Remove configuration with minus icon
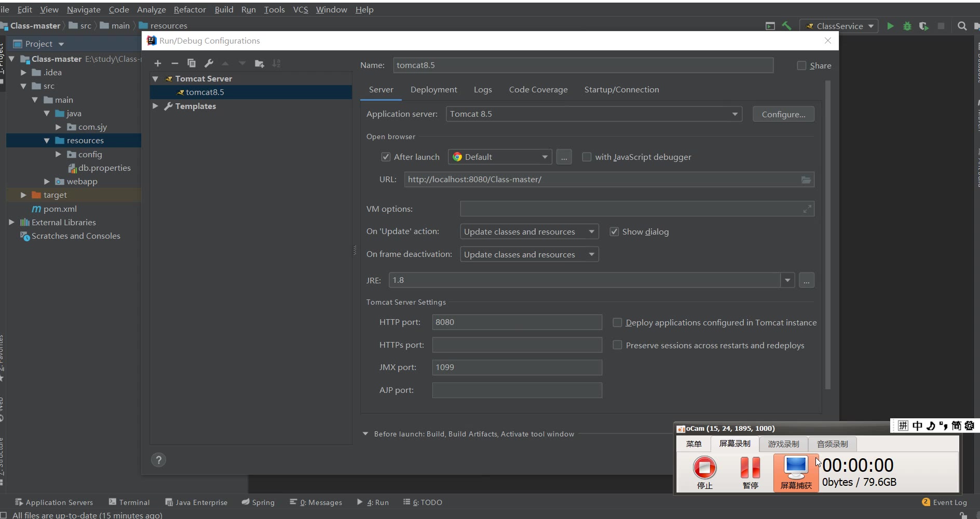Image resolution: width=980 pixels, height=519 pixels. tap(175, 63)
